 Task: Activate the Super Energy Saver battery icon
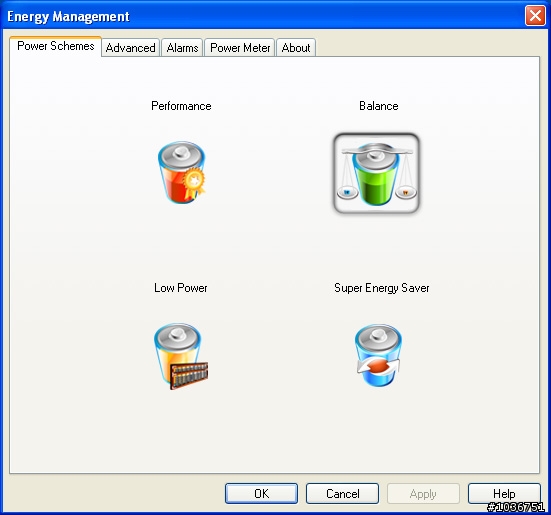tap(378, 355)
